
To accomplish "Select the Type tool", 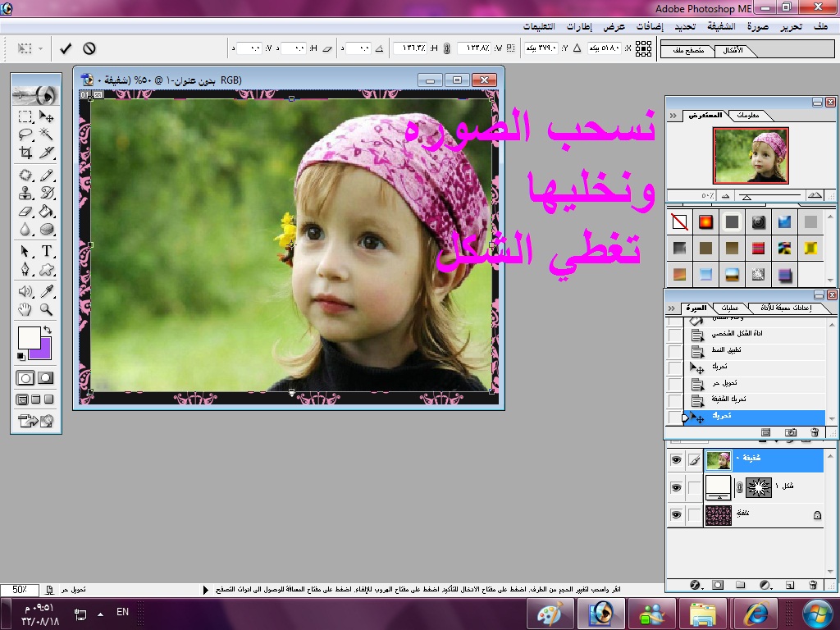I will (x=47, y=251).
